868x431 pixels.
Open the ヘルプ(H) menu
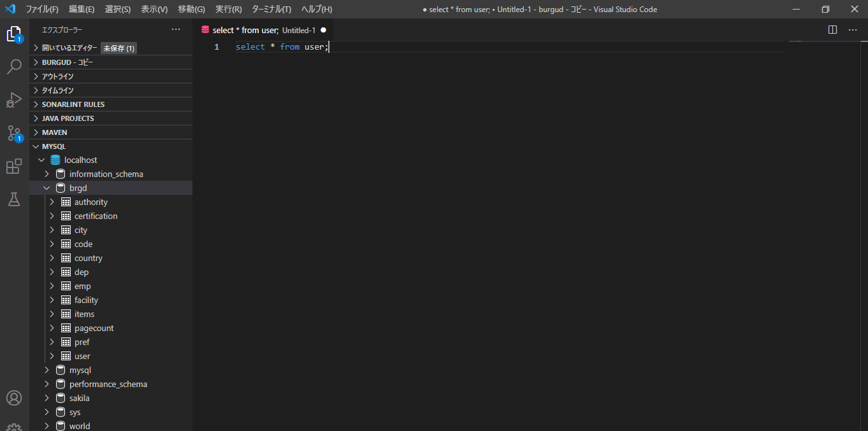(317, 10)
